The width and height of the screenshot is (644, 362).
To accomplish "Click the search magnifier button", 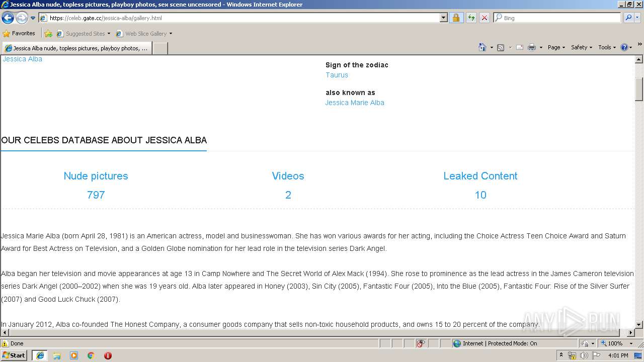I will tap(628, 18).
